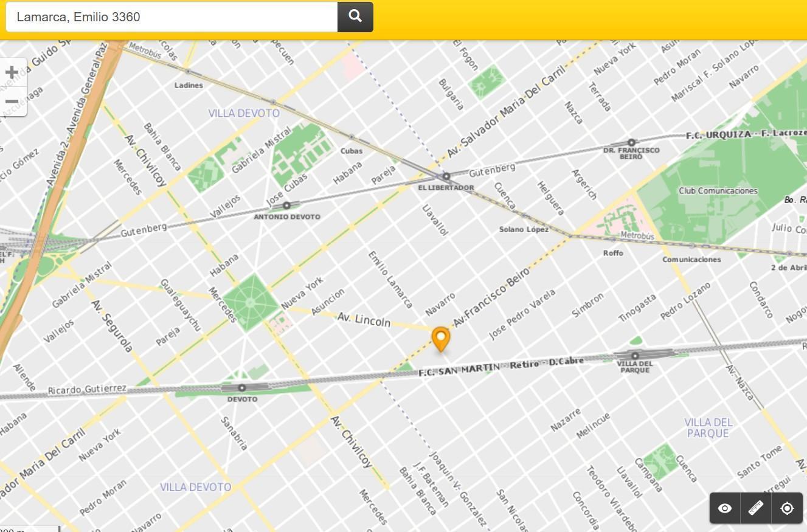Zoom out with the minus button

[x=12, y=101]
